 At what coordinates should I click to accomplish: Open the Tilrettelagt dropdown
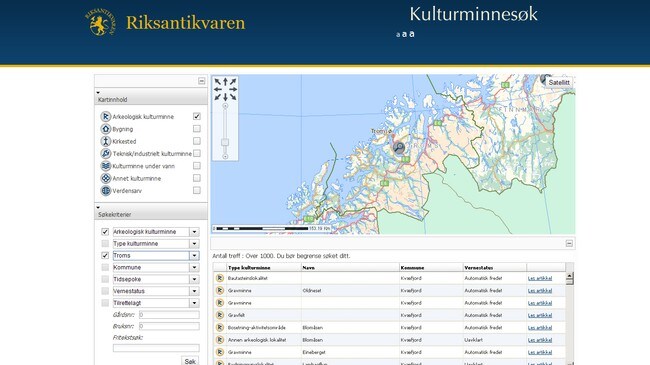[194, 303]
